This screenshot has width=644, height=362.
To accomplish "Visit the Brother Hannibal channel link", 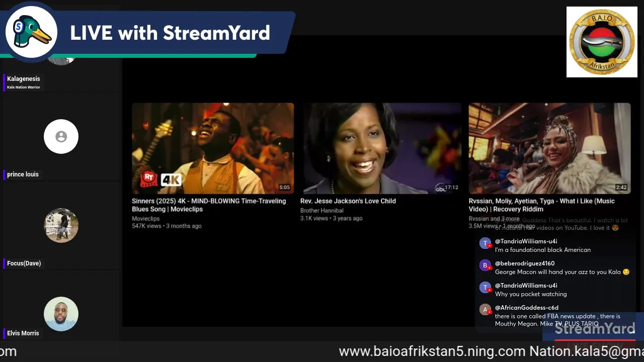I will pos(322,211).
